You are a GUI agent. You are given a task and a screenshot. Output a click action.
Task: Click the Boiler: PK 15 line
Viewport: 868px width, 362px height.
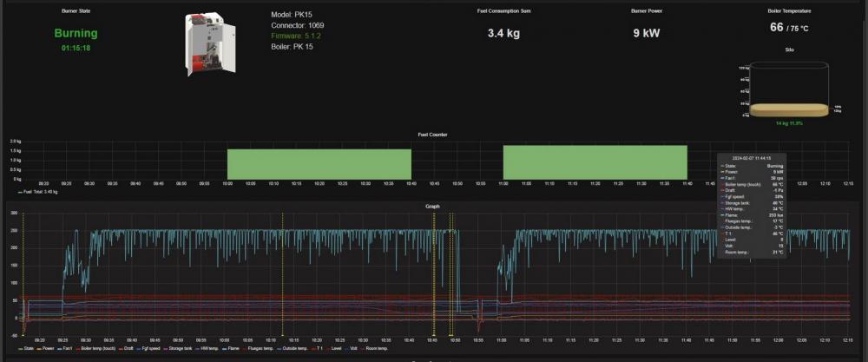click(292, 47)
